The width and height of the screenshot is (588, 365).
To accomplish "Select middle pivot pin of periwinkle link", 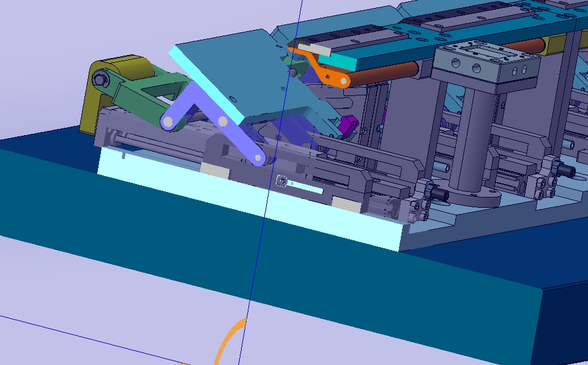I will click(223, 122).
